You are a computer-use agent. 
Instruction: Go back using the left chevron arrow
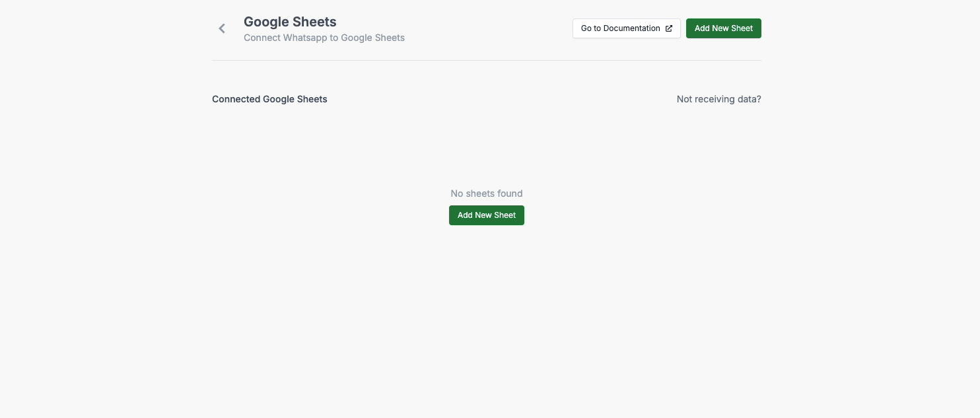coord(222,28)
